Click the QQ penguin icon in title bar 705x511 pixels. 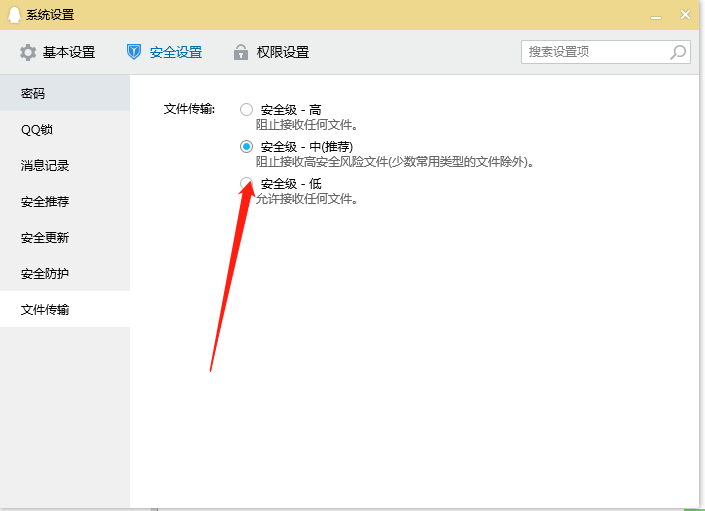(14, 15)
